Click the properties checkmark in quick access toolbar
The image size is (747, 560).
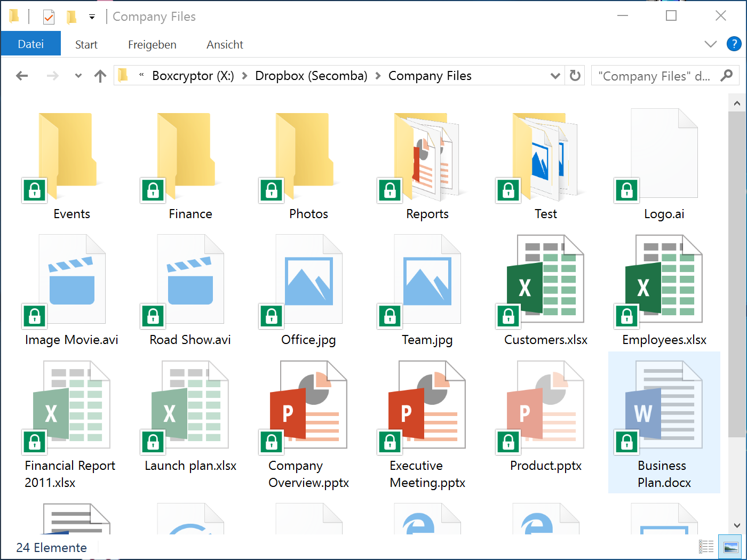pyautogui.click(x=49, y=18)
